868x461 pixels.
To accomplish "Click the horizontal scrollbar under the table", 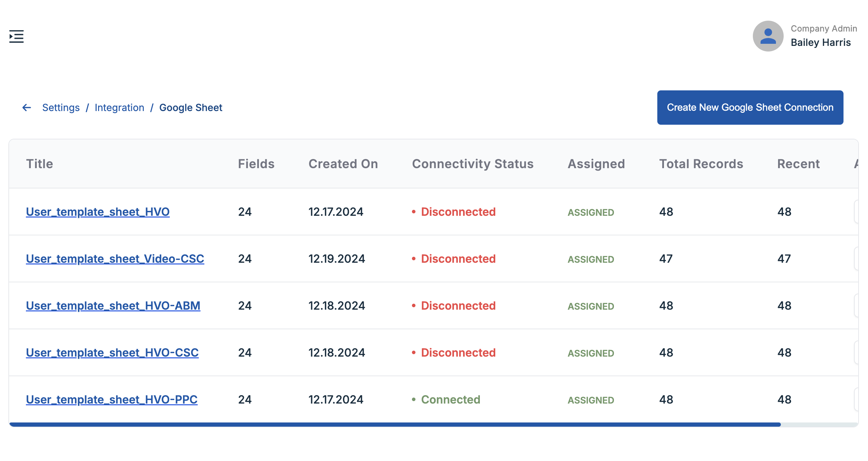I will [x=395, y=425].
